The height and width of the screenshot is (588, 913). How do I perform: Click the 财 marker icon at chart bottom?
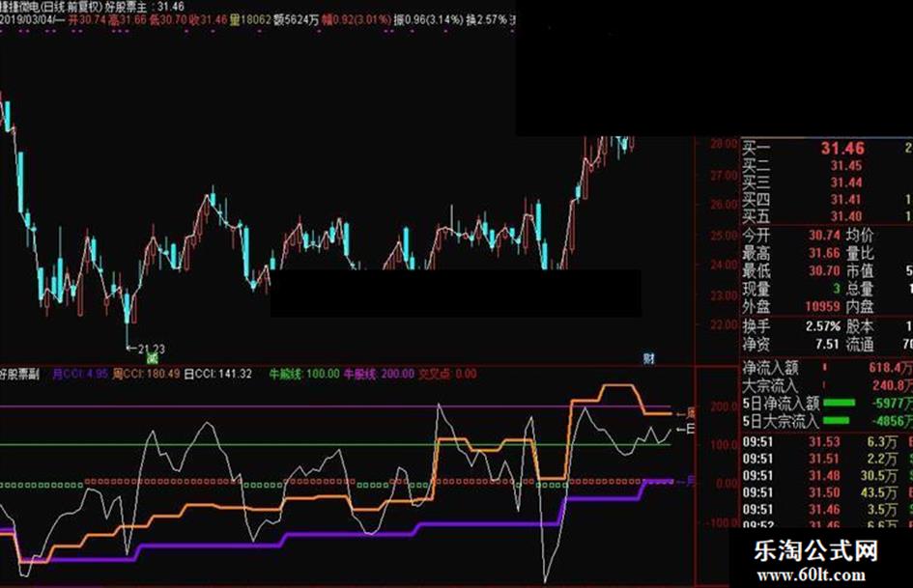648,358
